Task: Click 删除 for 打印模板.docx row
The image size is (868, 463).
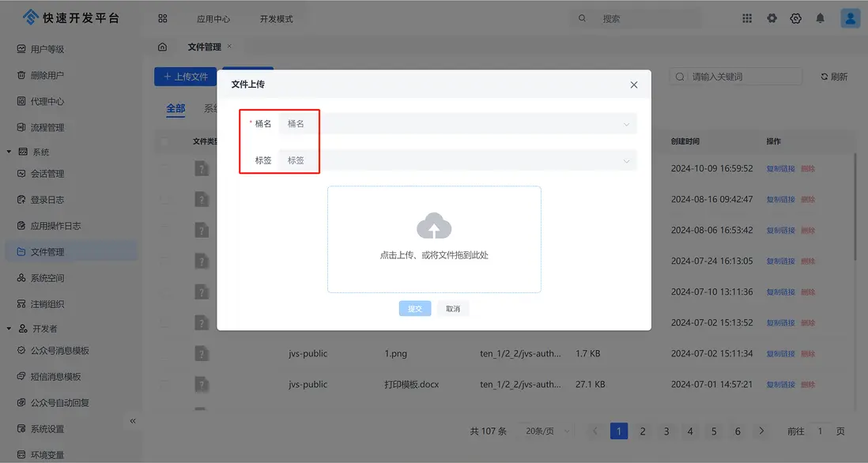Action: pyautogui.click(x=808, y=385)
